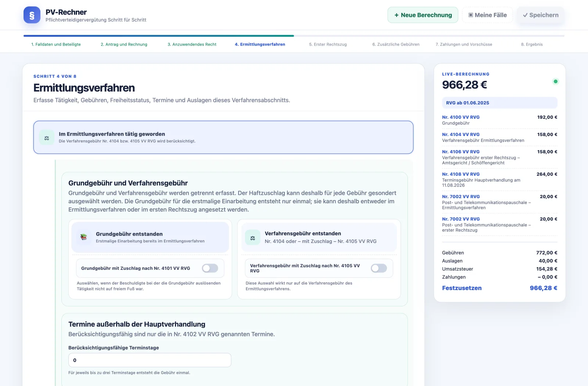Go to step 2 Antrag und Rechnung

click(x=124, y=44)
